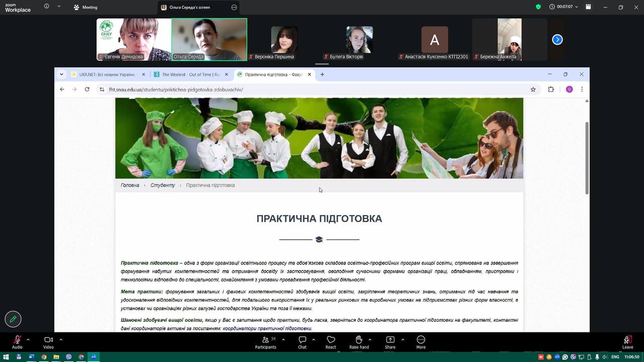Expand the Audio options arrow
Image resolution: width=644 pixels, height=362 pixels.
pyautogui.click(x=28, y=339)
